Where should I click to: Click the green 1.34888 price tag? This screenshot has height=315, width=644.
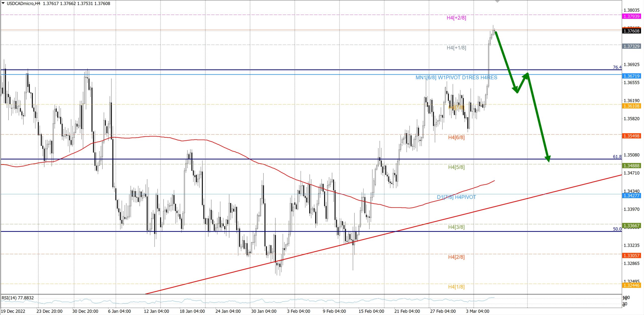click(x=631, y=166)
